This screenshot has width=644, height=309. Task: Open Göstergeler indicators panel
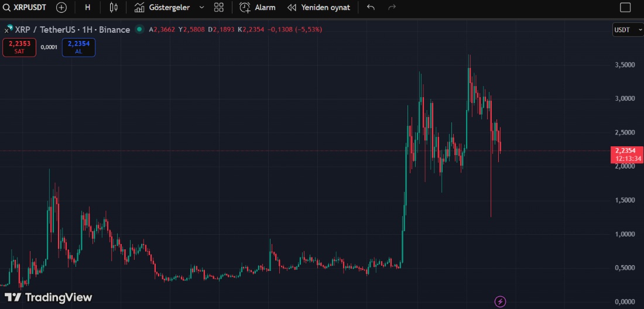162,8
